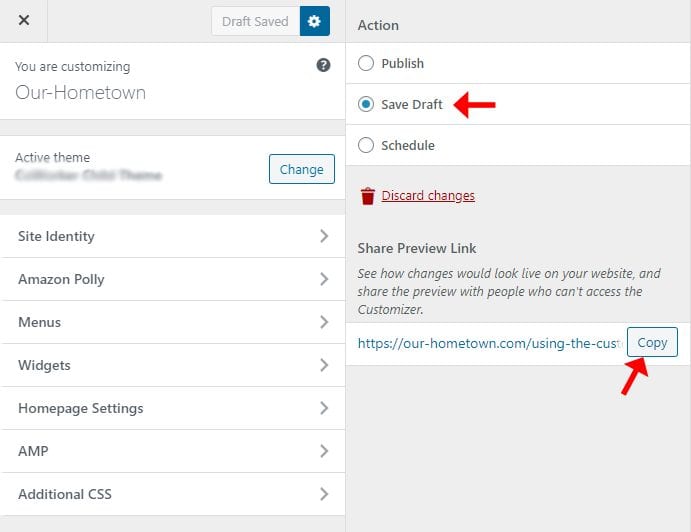Select the Schedule radio option
Image resolution: width=691 pixels, height=532 pixels.
tap(366, 145)
